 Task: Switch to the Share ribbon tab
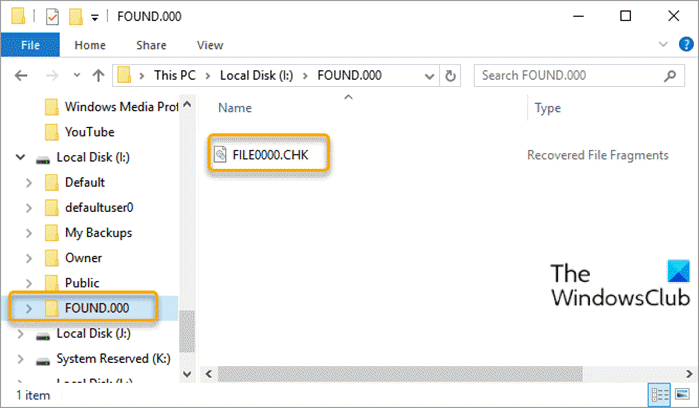151,45
